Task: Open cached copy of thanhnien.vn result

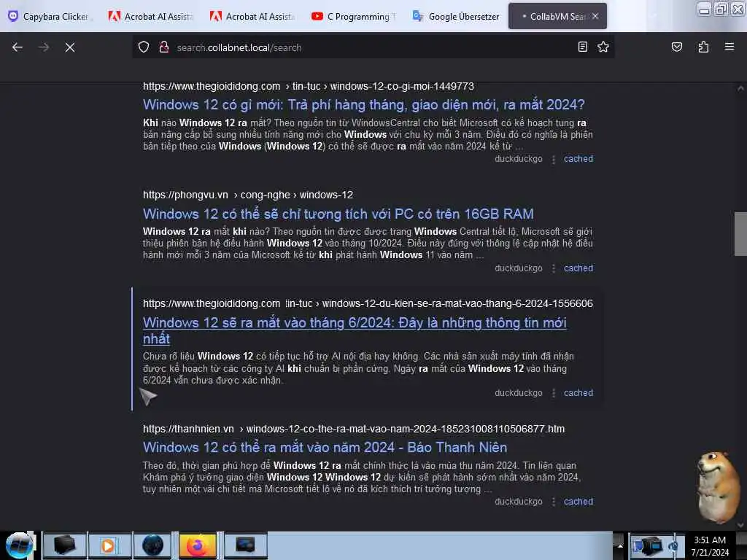Action: coord(578,502)
